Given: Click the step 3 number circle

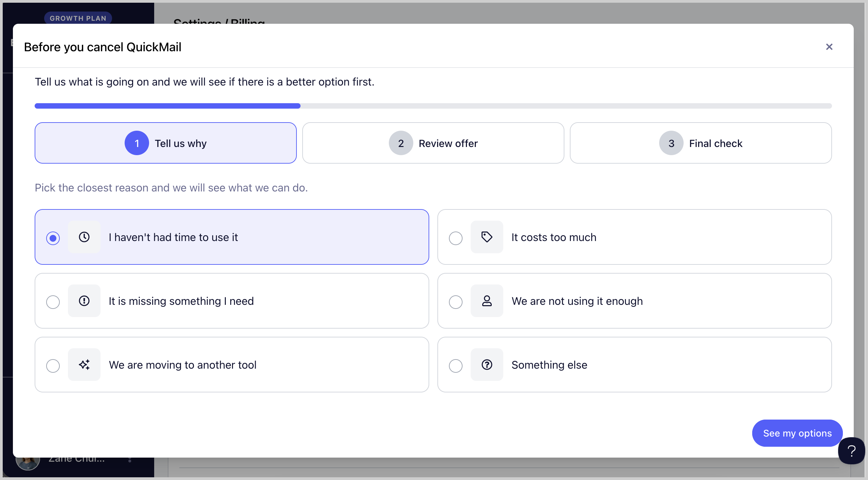Looking at the screenshot, I should (x=671, y=143).
